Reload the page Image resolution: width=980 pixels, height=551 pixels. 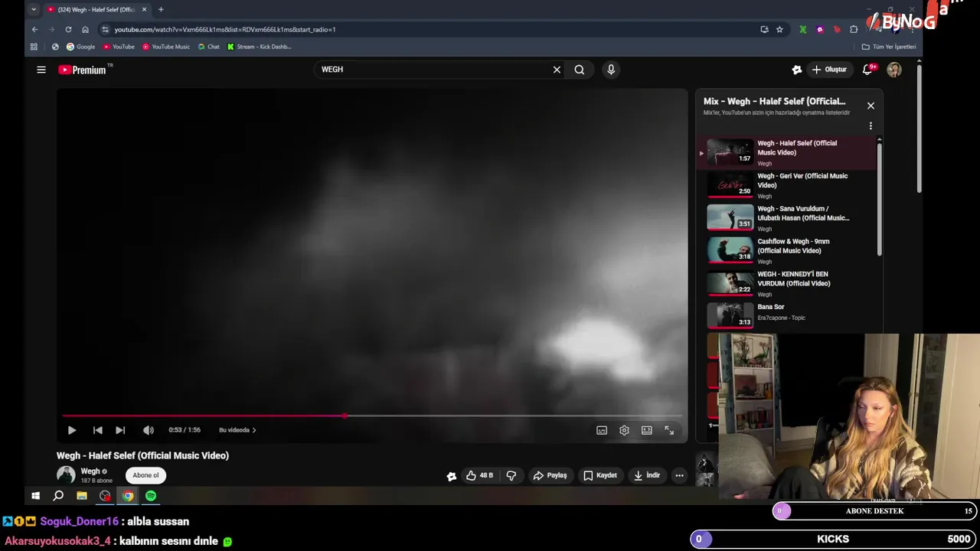pyautogui.click(x=68, y=29)
